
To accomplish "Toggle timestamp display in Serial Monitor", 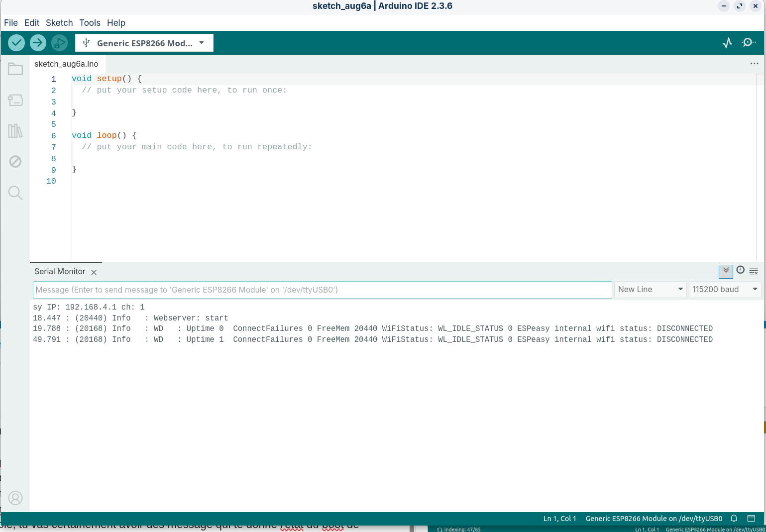I will tap(740, 270).
